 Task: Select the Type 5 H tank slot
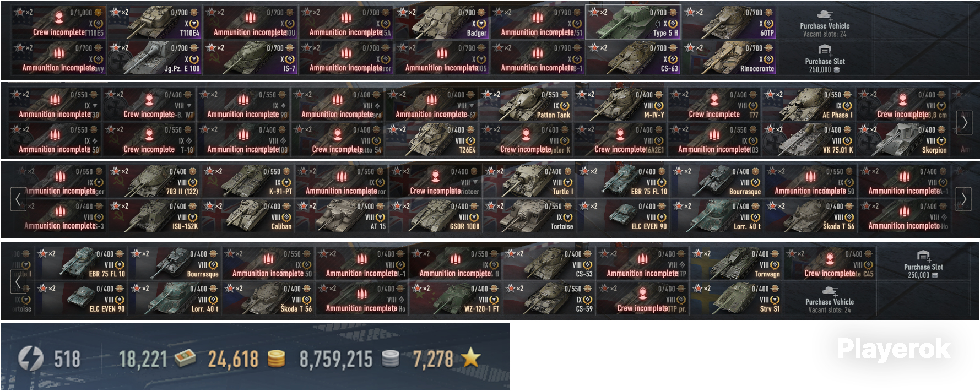[634, 22]
